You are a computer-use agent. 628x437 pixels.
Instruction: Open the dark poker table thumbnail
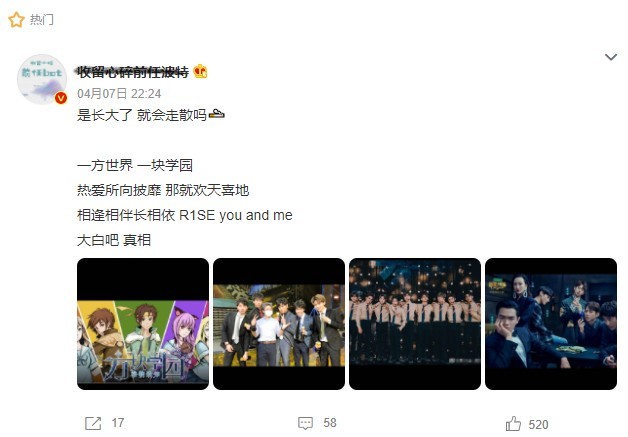point(551,324)
